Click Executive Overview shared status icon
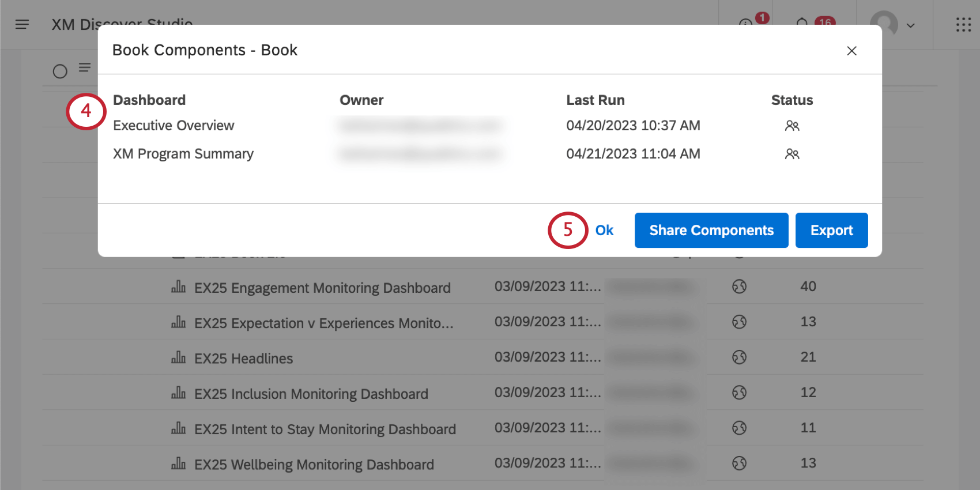980x490 pixels. point(792,126)
